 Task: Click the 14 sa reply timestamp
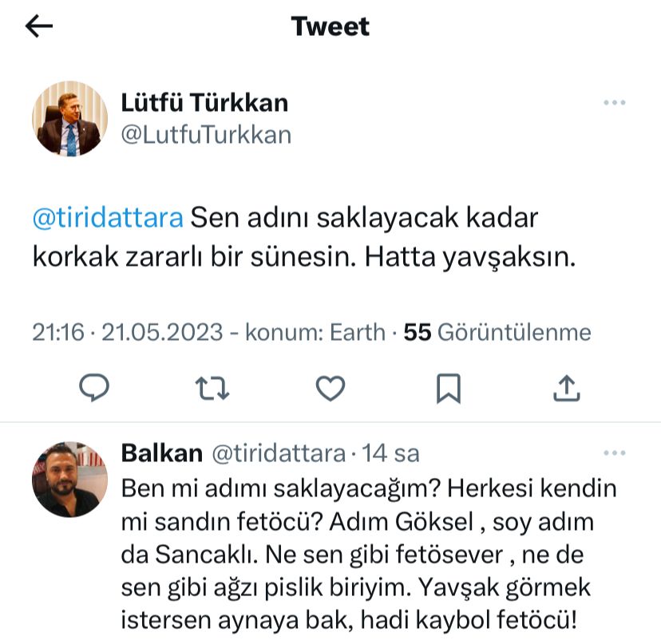click(391, 453)
